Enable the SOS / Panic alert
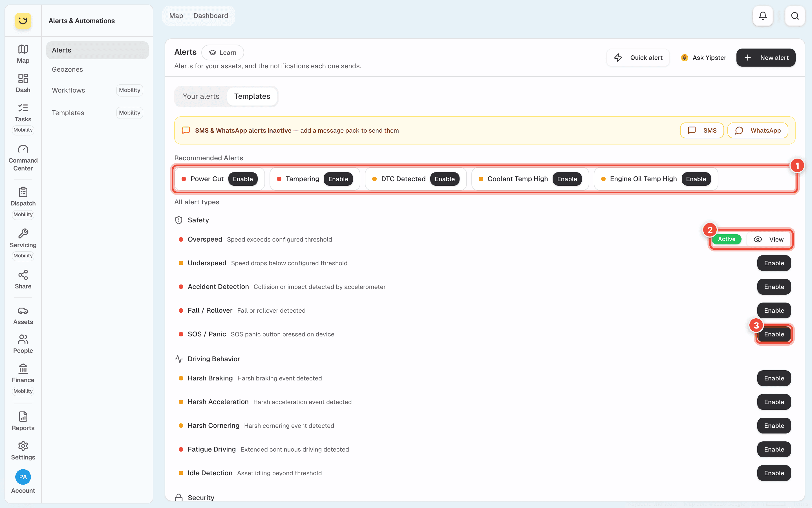 [x=774, y=334]
